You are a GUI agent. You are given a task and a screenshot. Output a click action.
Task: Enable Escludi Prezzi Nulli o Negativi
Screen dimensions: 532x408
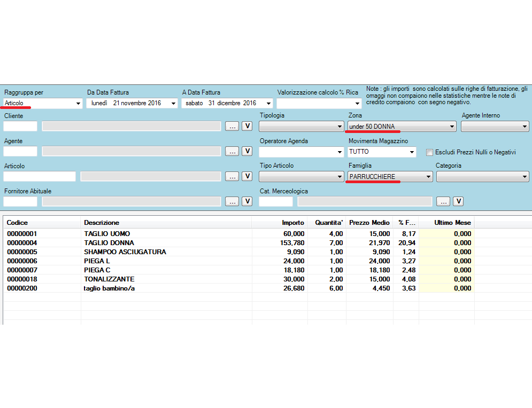(429, 152)
